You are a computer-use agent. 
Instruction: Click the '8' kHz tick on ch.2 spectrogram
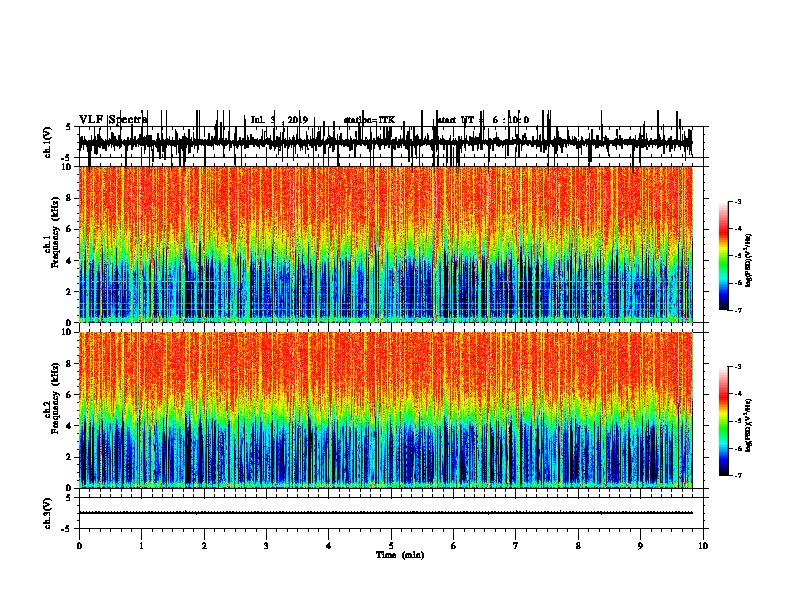[x=70, y=364]
